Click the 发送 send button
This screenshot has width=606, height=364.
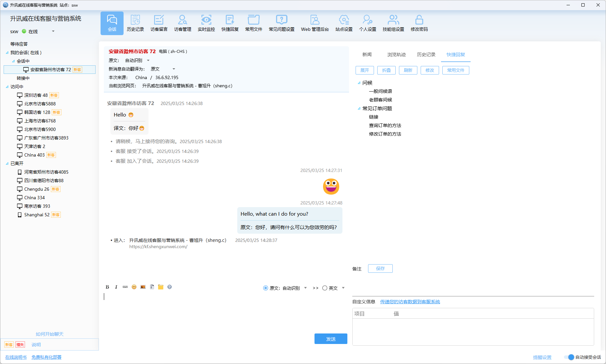pos(331,339)
